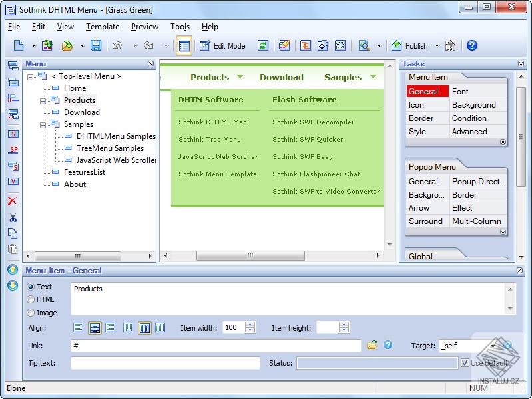The height and width of the screenshot is (399, 532).
Task: Click the Tip text input field
Action: [165, 363]
